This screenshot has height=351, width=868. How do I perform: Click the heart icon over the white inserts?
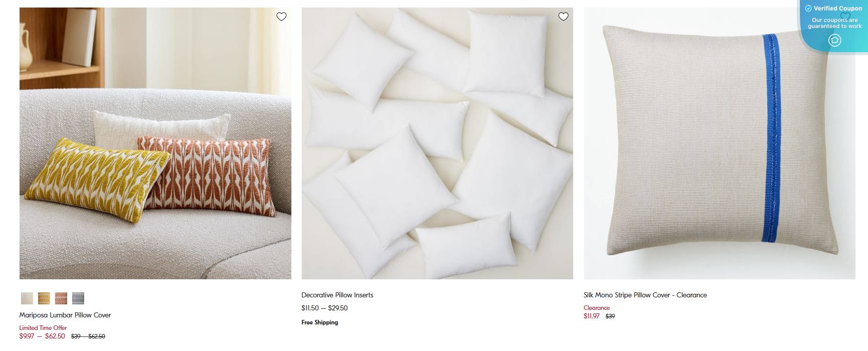[563, 16]
